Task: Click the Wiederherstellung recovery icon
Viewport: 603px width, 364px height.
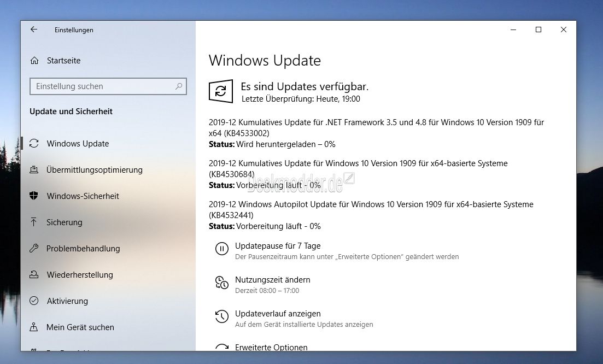Action: click(x=34, y=274)
